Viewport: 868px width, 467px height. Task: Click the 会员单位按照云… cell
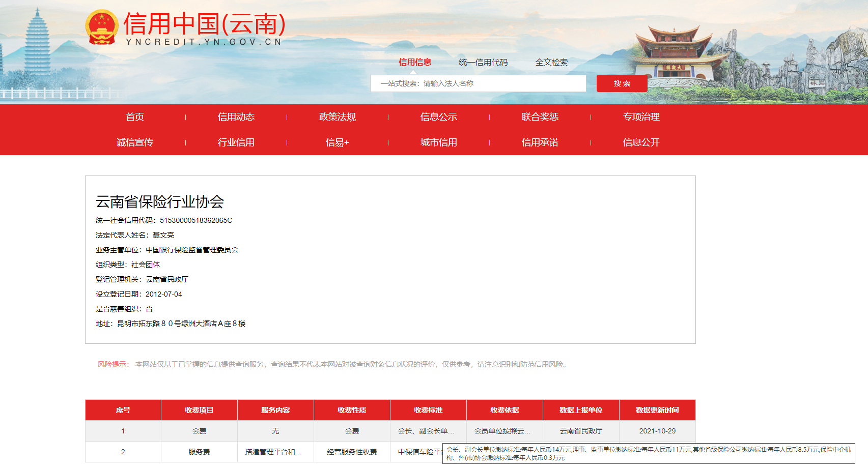click(505, 431)
